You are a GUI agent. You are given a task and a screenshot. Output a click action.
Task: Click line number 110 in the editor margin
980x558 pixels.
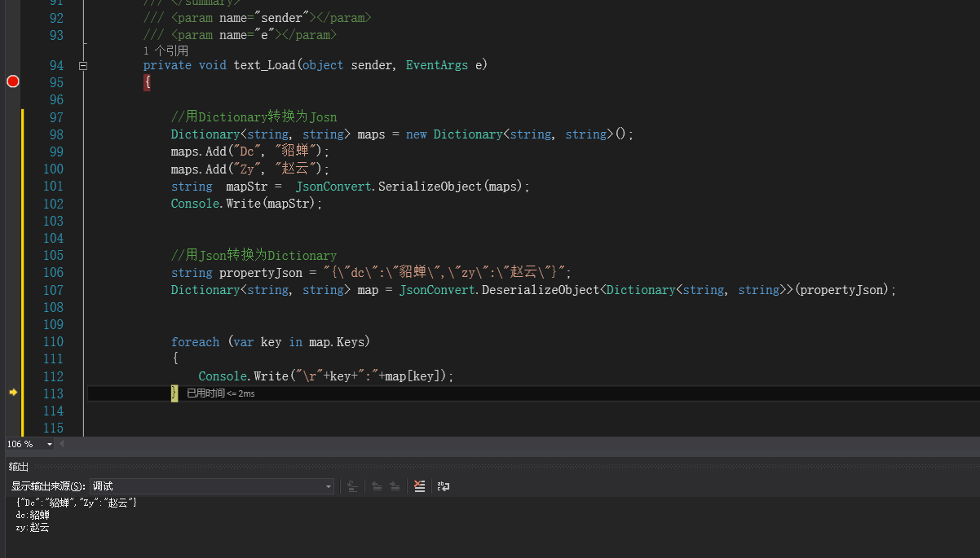tap(53, 341)
